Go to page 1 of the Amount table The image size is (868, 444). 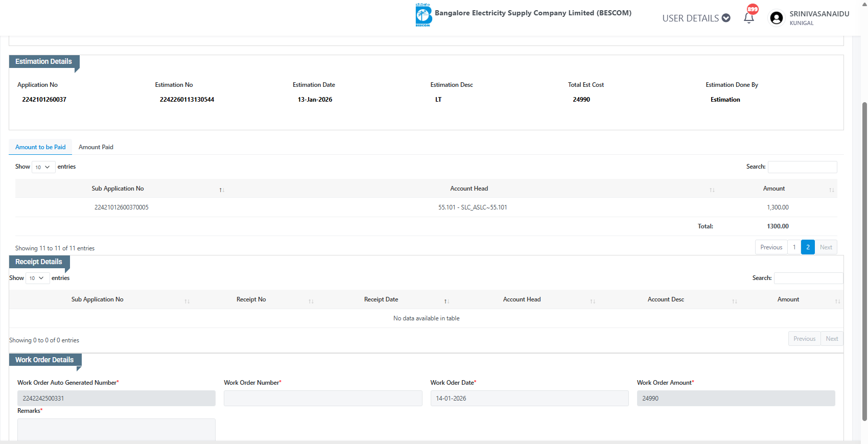coord(794,247)
